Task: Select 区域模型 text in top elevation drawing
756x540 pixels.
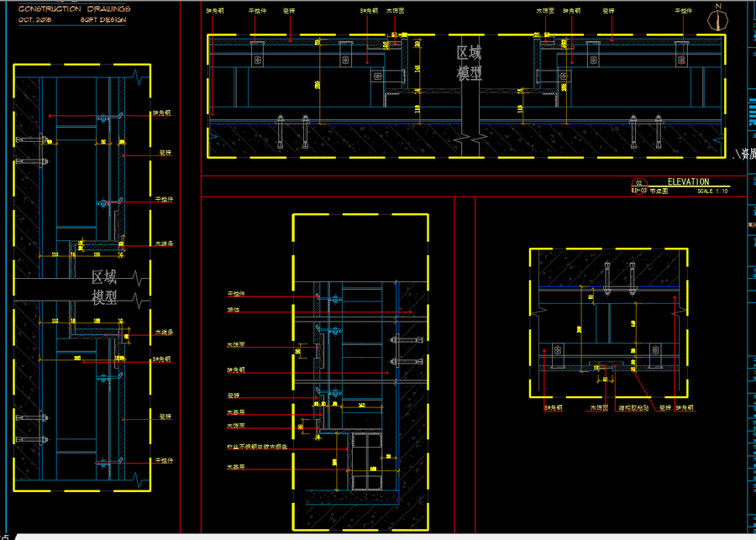Action: point(469,63)
